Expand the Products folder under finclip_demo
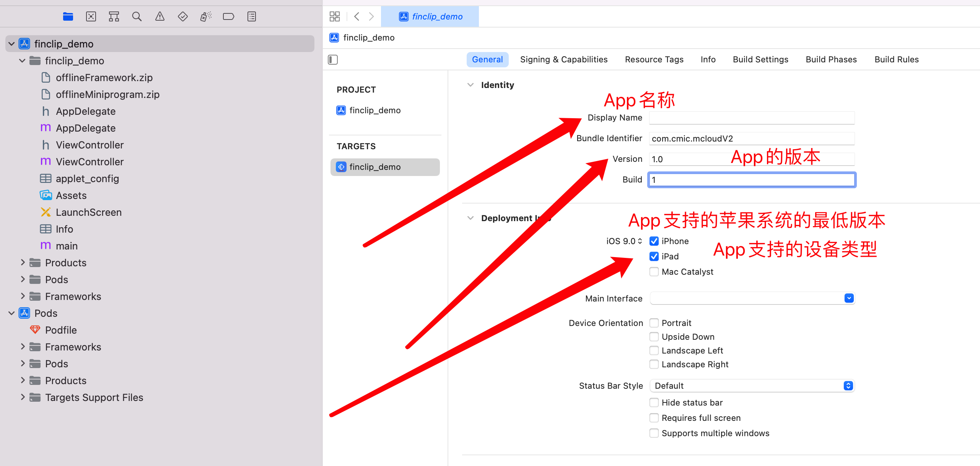The image size is (980, 466). [23, 262]
